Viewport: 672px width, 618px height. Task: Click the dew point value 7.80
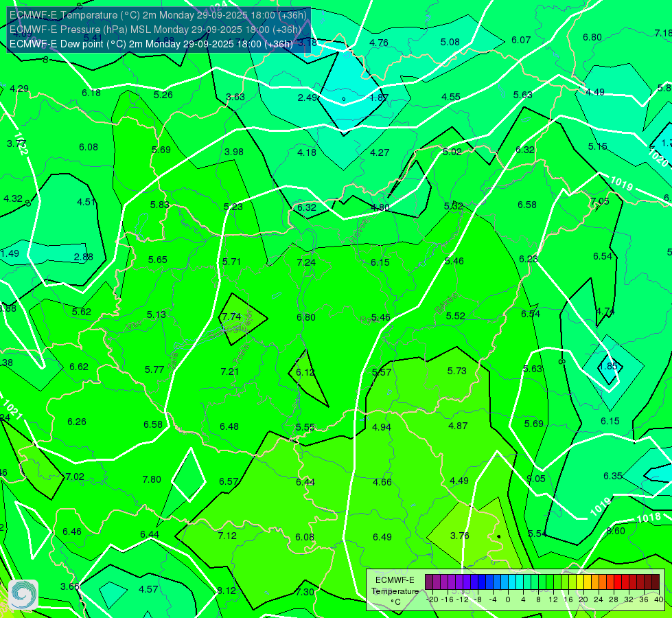click(152, 479)
